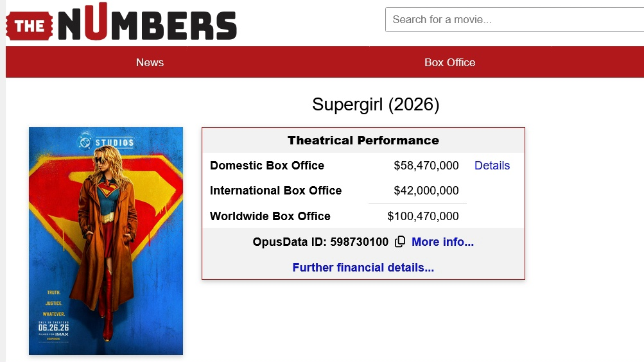Focus the Search for a movie field

coord(515,19)
